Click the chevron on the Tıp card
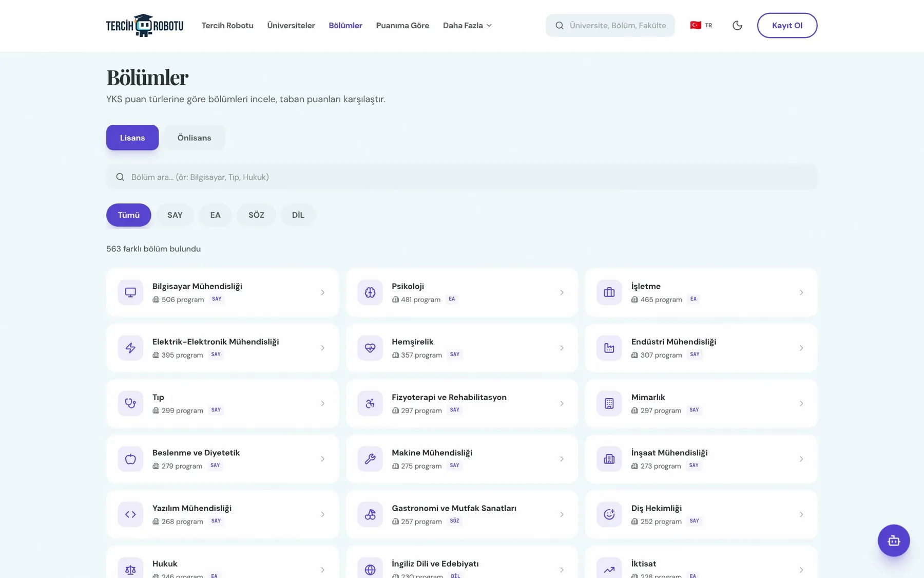Screen dimensions: 924x578 (x=322, y=403)
